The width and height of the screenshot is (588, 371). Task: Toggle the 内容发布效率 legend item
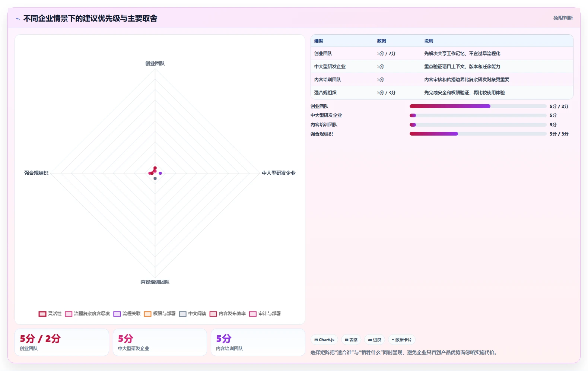228,314
